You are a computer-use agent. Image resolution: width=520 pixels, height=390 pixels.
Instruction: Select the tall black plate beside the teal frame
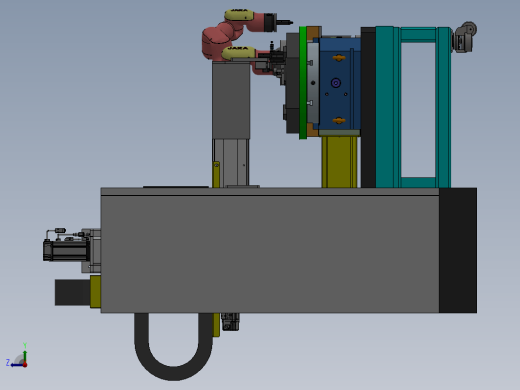[368, 107]
